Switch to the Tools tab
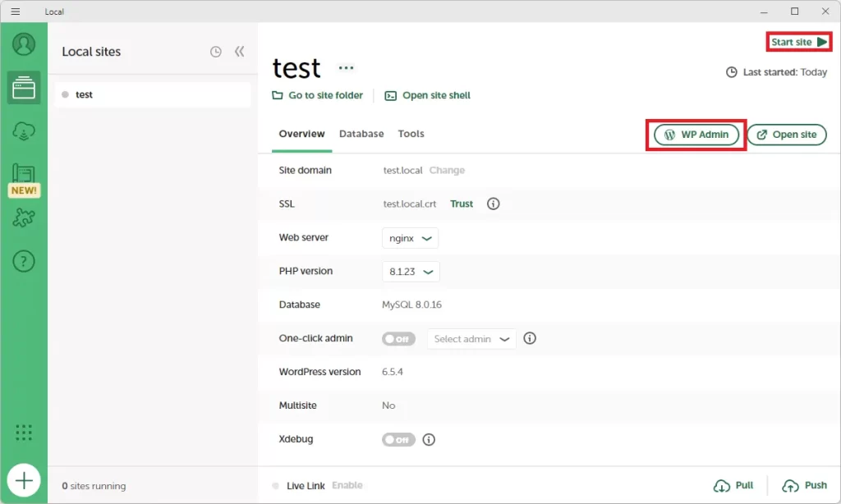Screen dimensions: 841x504 point(411,134)
